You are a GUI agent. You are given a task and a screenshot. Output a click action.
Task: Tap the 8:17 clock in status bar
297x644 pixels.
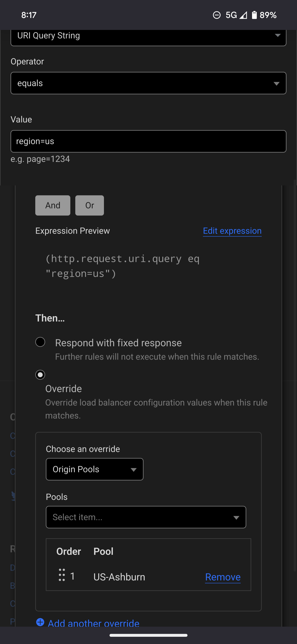pyautogui.click(x=28, y=15)
